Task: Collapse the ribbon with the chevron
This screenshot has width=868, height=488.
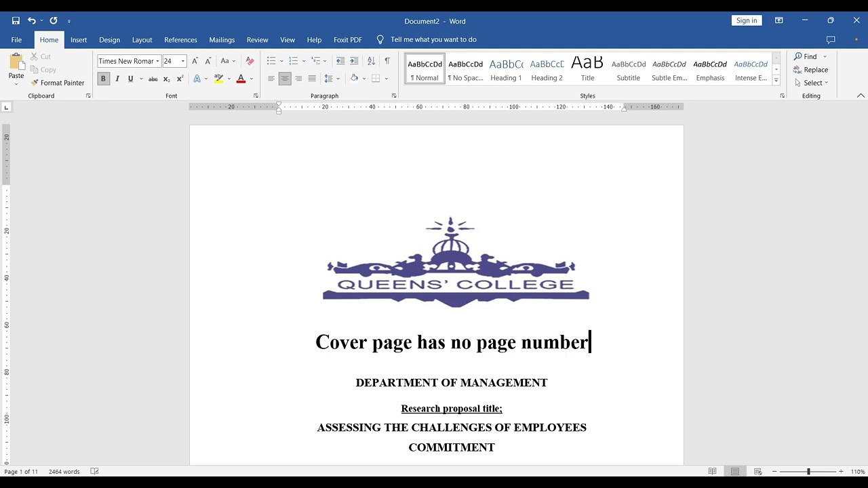Action: [861, 96]
